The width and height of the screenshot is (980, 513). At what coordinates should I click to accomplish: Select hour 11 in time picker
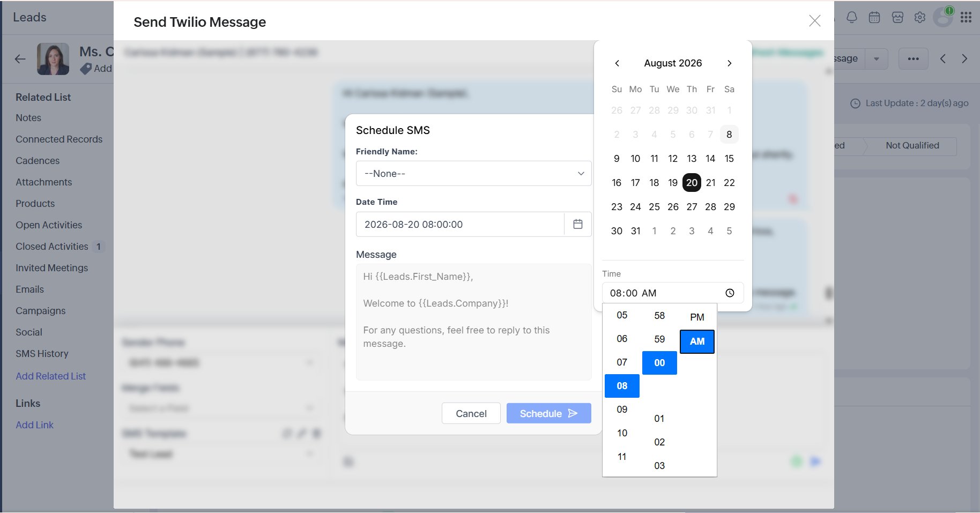tap(622, 457)
